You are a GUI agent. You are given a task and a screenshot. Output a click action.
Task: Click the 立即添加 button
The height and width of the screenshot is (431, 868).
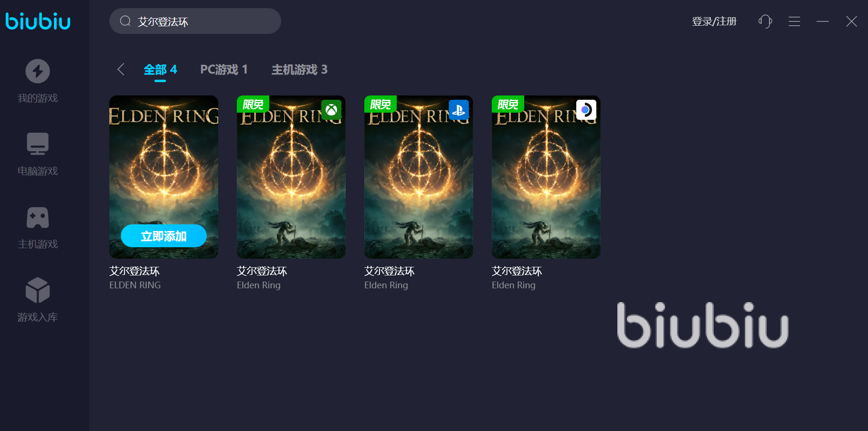(x=164, y=236)
